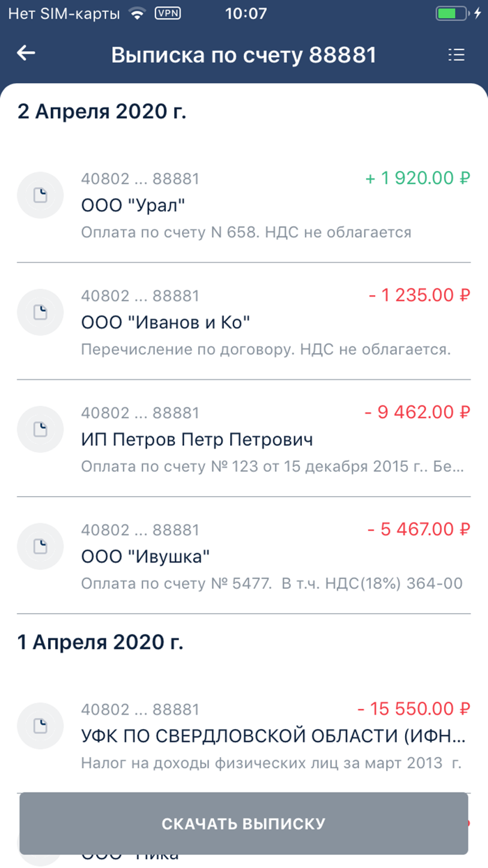Select the document icon for ООО "Ивушка"
This screenshot has width=488, height=868.
click(40, 546)
